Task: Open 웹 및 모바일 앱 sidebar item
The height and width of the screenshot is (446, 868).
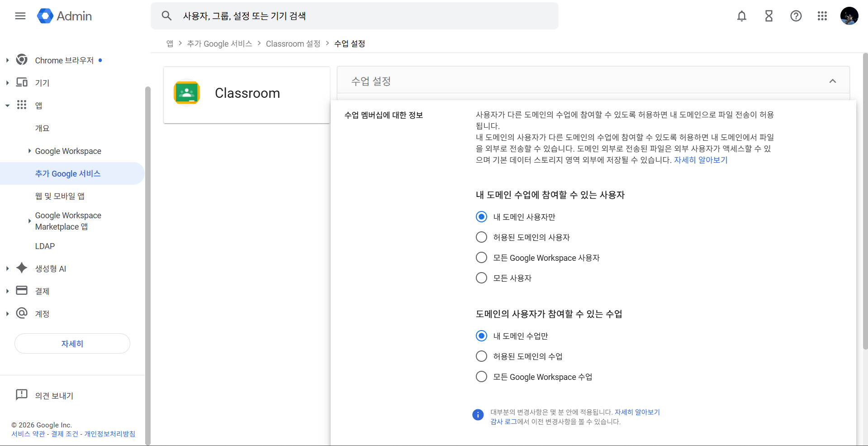Action: click(x=60, y=196)
